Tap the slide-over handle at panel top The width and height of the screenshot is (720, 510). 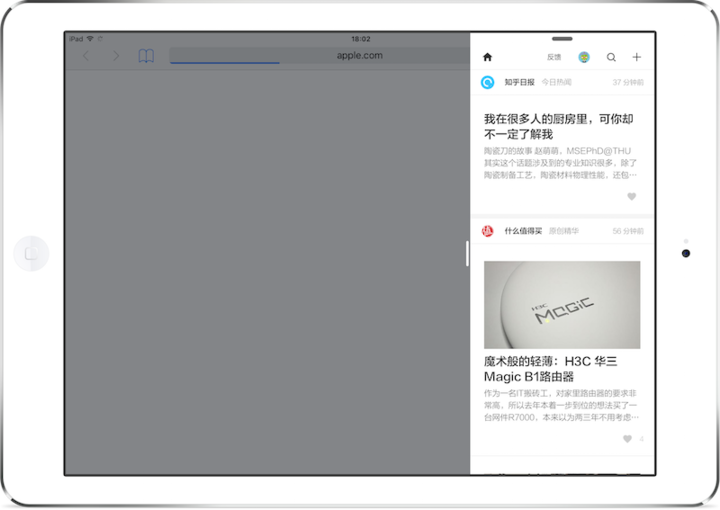point(562,38)
